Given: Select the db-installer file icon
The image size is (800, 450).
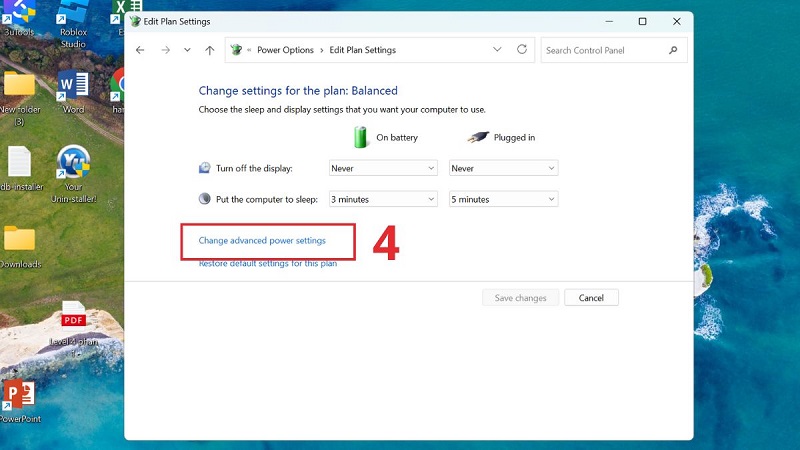Looking at the screenshot, I should (x=19, y=167).
